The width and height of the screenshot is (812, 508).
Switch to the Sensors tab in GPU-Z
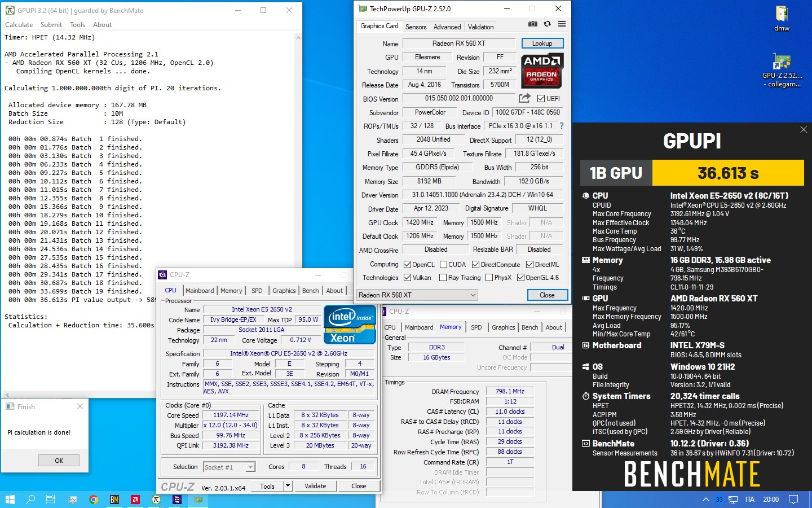(x=416, y=27)
